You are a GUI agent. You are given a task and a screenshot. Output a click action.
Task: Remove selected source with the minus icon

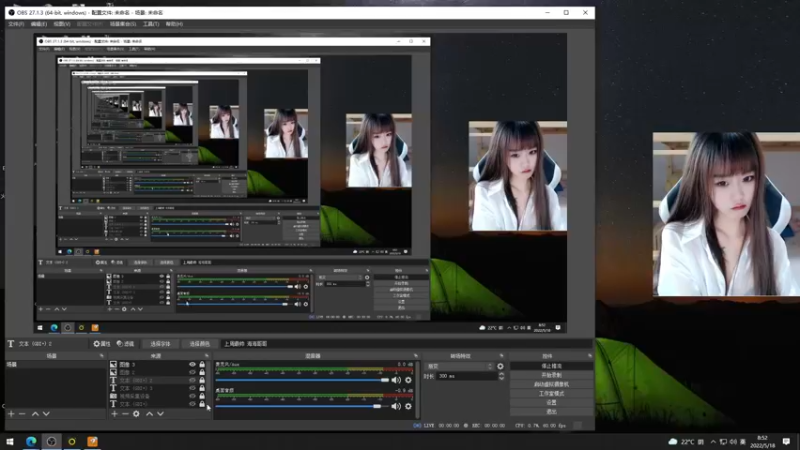pyautogui.click(x=125, y=414)
